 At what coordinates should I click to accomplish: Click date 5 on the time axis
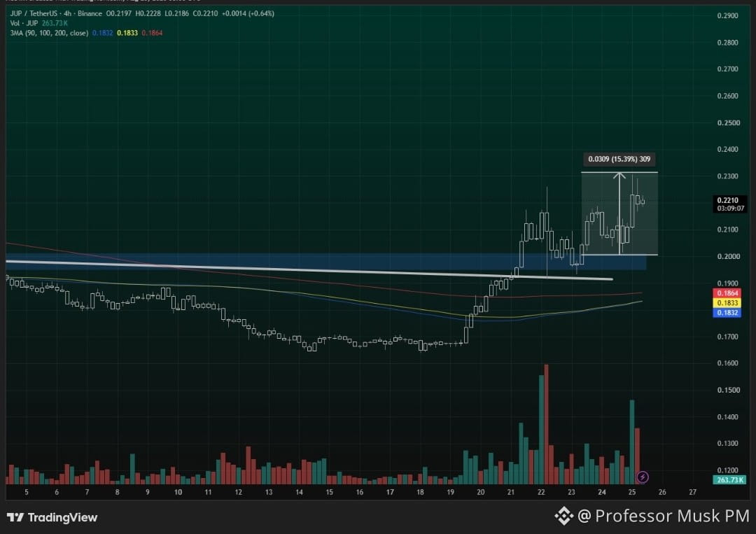click(x=27, y=492)
